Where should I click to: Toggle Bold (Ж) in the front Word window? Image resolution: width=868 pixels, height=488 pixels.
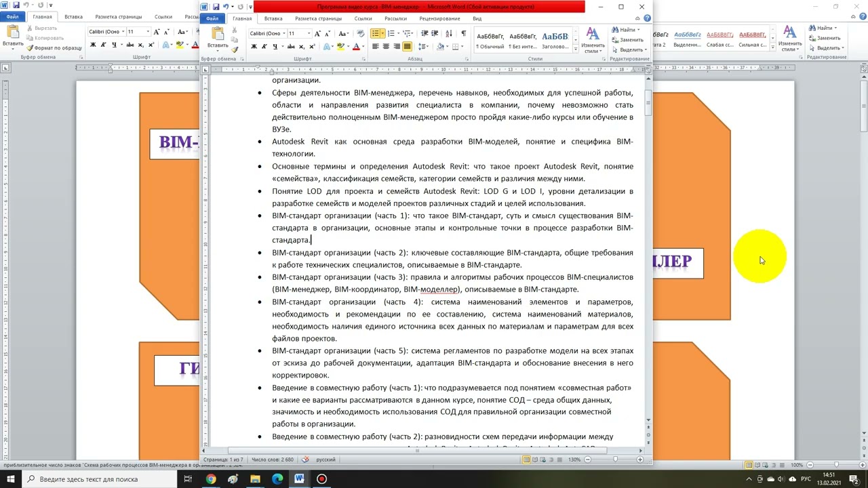tap(254, 47)
